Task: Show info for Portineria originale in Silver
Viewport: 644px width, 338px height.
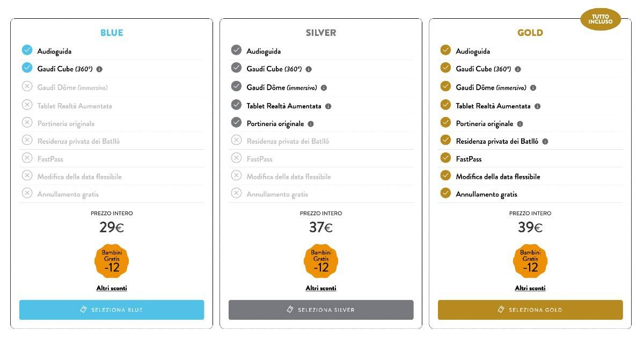Action: (x=311, y=124)
